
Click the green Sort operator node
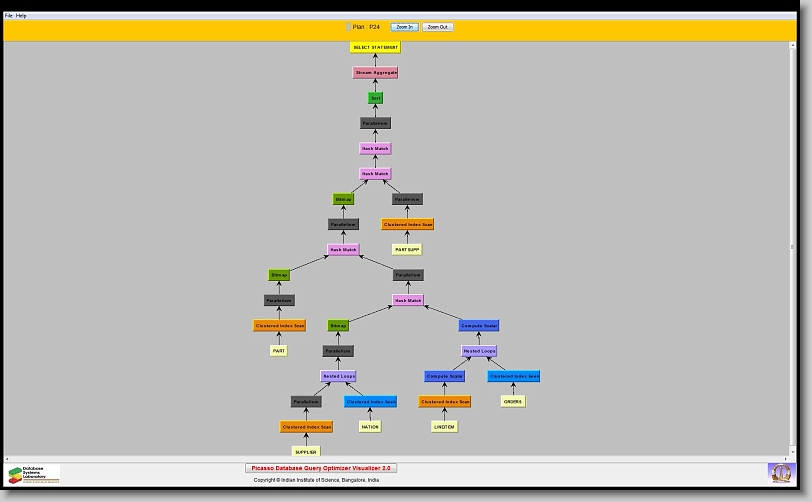click(375, 98)
